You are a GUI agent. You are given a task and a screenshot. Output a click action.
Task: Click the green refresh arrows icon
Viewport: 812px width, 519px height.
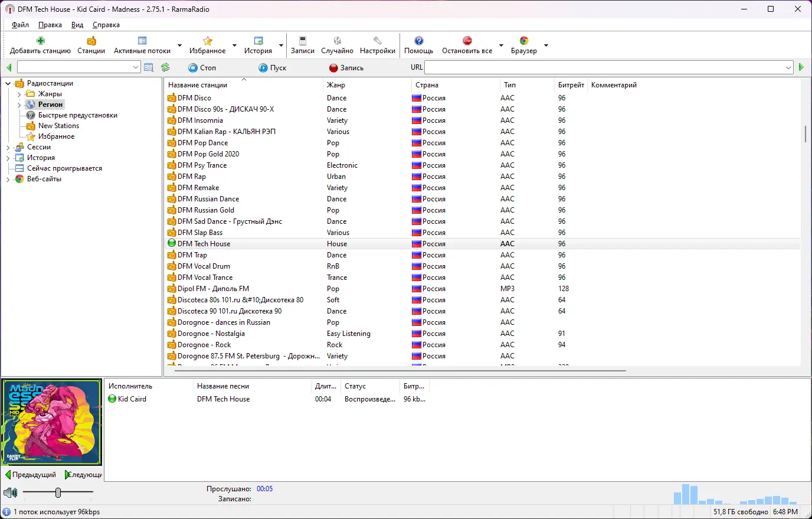tap(165, 67)
